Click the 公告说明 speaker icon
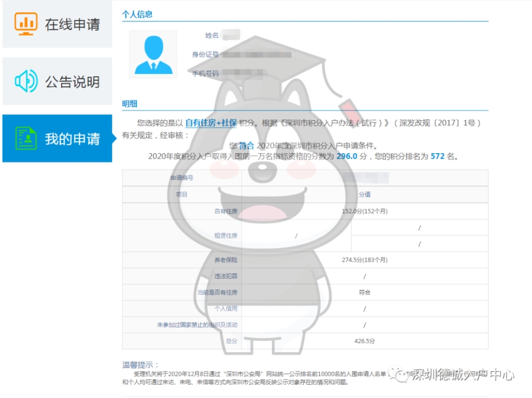Viewport: 532px width, 398px height. tap(26, 81)
